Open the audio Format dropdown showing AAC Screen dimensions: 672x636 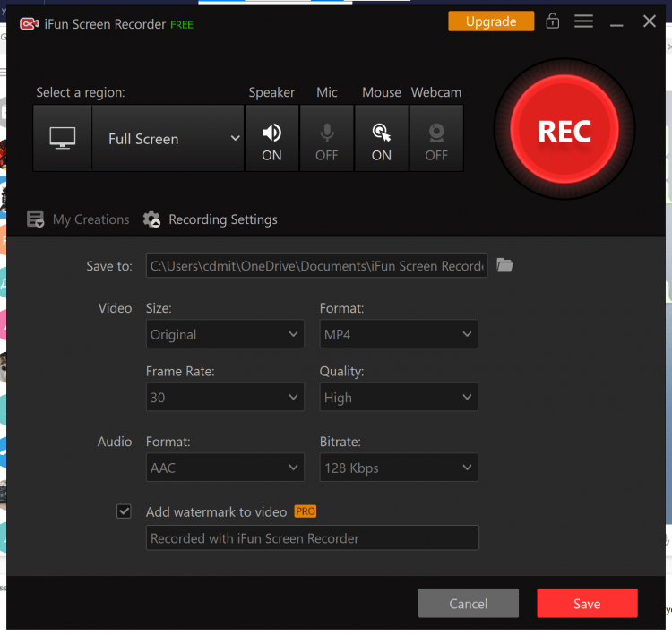point(225,468)
